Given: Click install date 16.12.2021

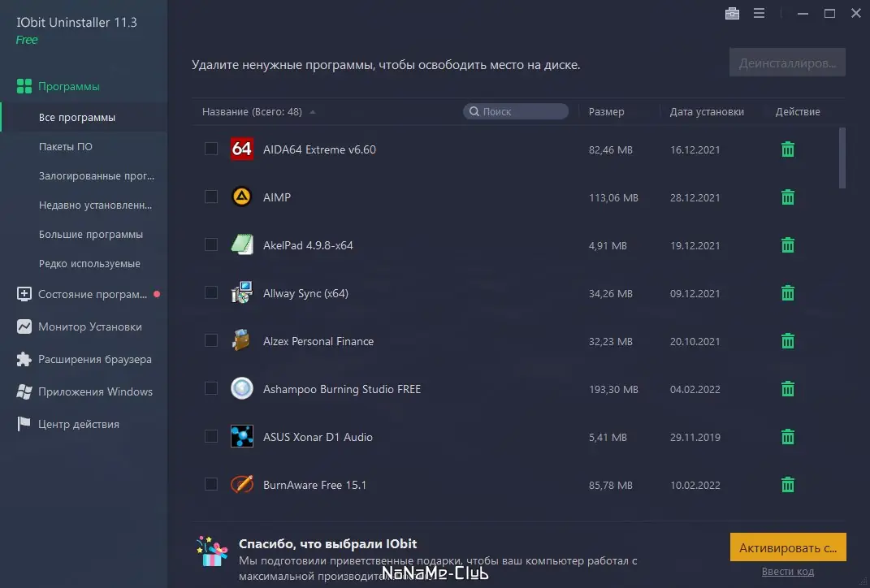Looking at the screenshot, I should click(x=695, y=149).
